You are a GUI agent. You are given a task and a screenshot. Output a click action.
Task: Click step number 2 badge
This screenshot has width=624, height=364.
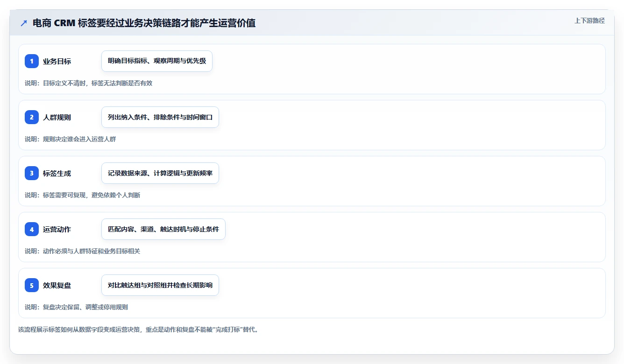(x=32, y=117)
